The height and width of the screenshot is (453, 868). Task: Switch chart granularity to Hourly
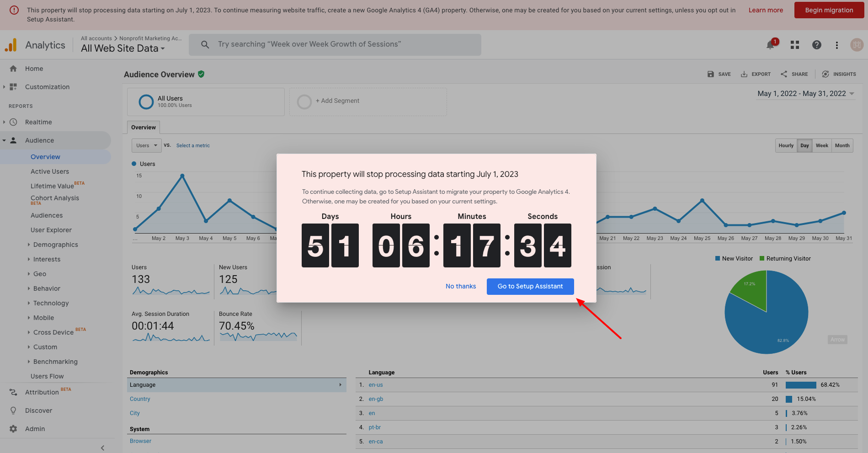pyautogui.click(x=786, y=145)
